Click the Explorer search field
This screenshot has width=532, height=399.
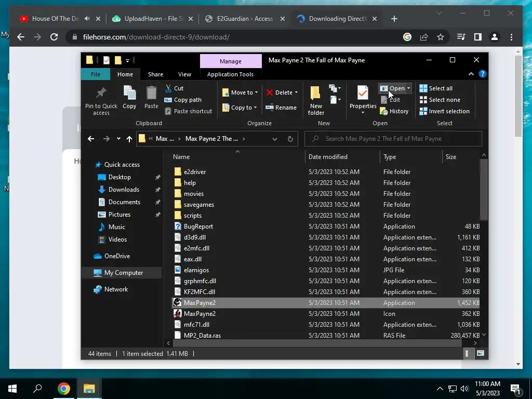tap(393, 139)
